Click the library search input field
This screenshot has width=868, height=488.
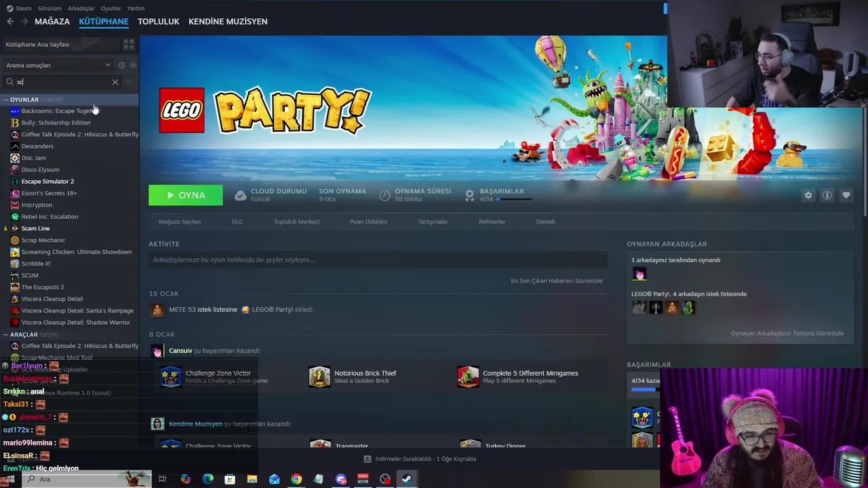(x=62, y=82)
